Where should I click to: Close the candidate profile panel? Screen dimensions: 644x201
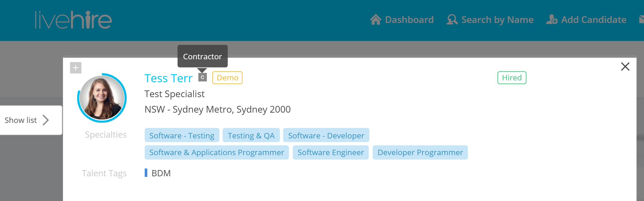click(x=625, y=66)
